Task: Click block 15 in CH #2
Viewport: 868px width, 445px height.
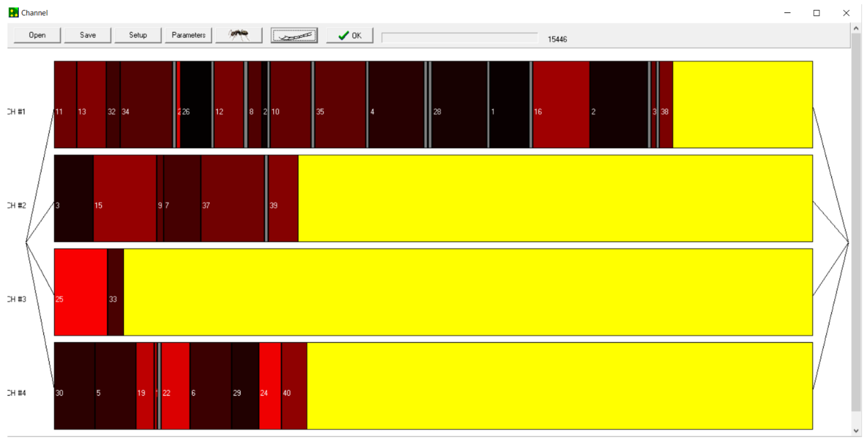Action: (125, 198)
